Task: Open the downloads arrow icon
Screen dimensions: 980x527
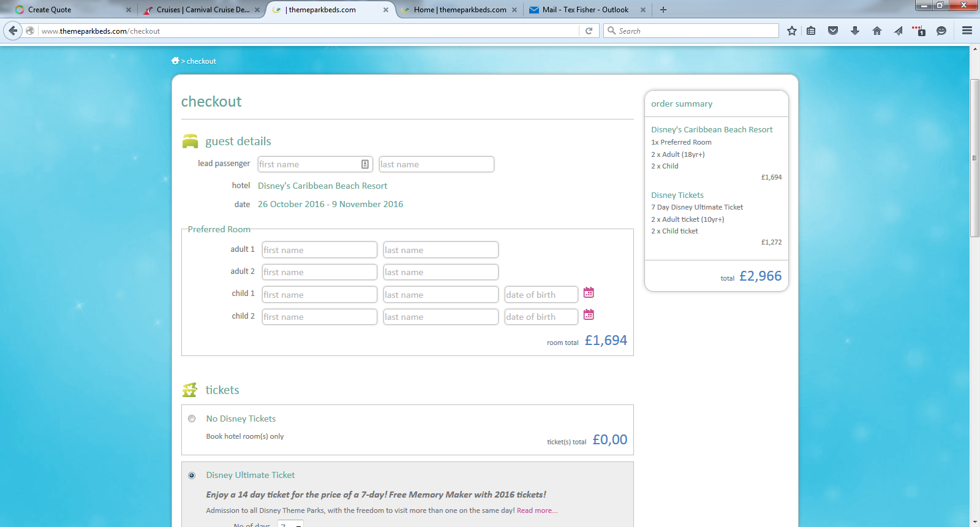Action: [855, 31]
